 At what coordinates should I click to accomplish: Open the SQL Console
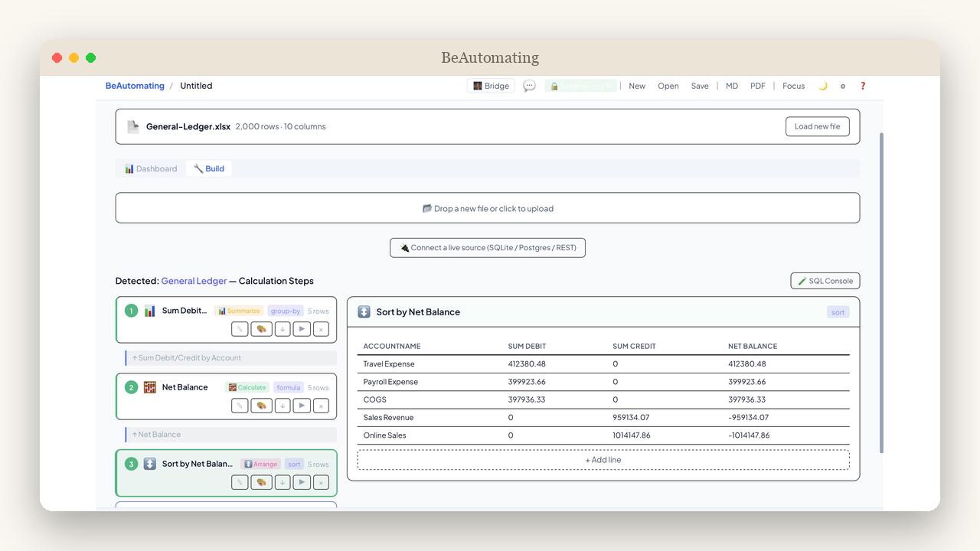coord(825,281)
